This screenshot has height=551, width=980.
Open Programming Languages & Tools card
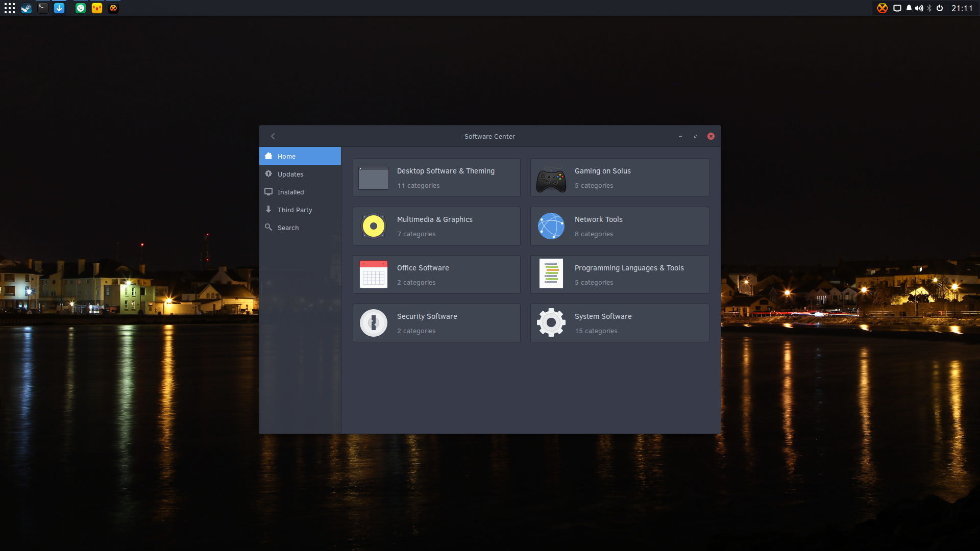coord(620,274)
